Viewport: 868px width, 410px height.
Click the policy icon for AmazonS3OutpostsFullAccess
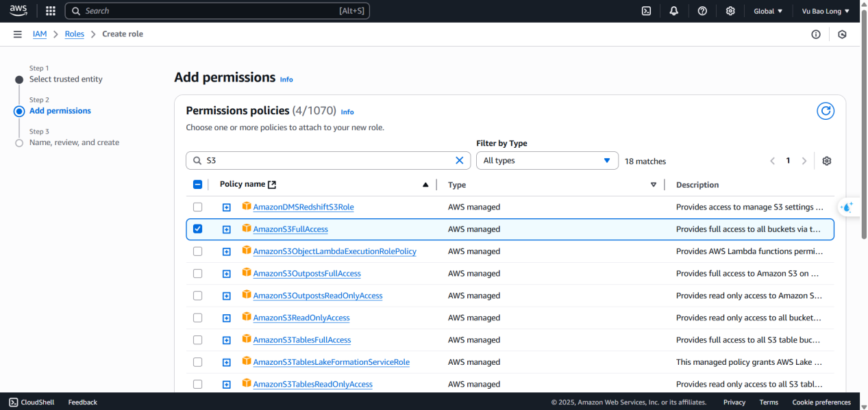pos(247,272)
